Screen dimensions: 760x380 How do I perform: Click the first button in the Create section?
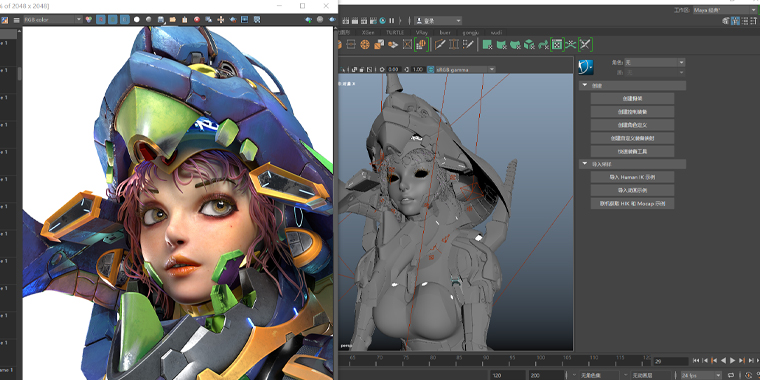(632, 98)
